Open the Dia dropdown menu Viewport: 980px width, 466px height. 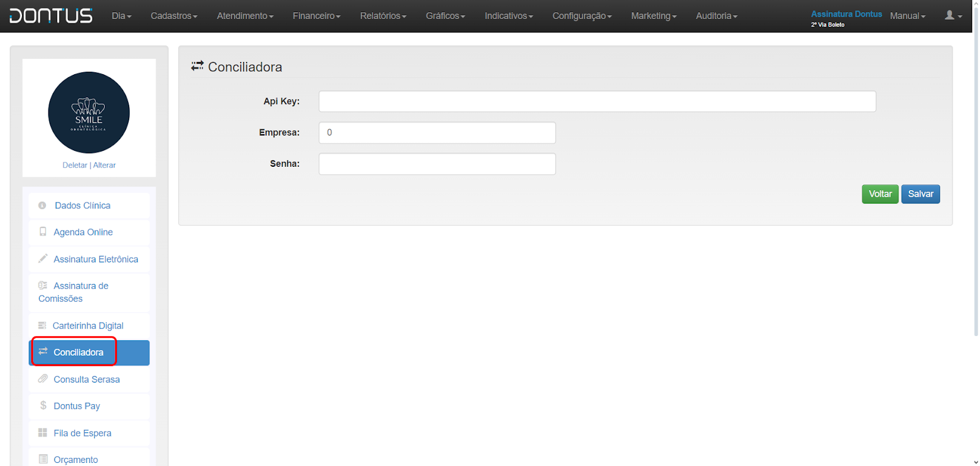[x=121, y=16]
